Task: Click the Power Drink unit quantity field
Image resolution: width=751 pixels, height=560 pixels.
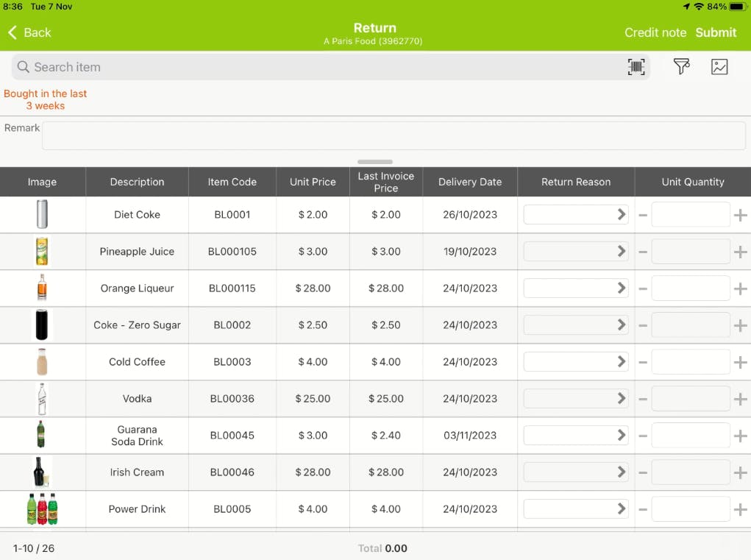Action: coord(691,508)
